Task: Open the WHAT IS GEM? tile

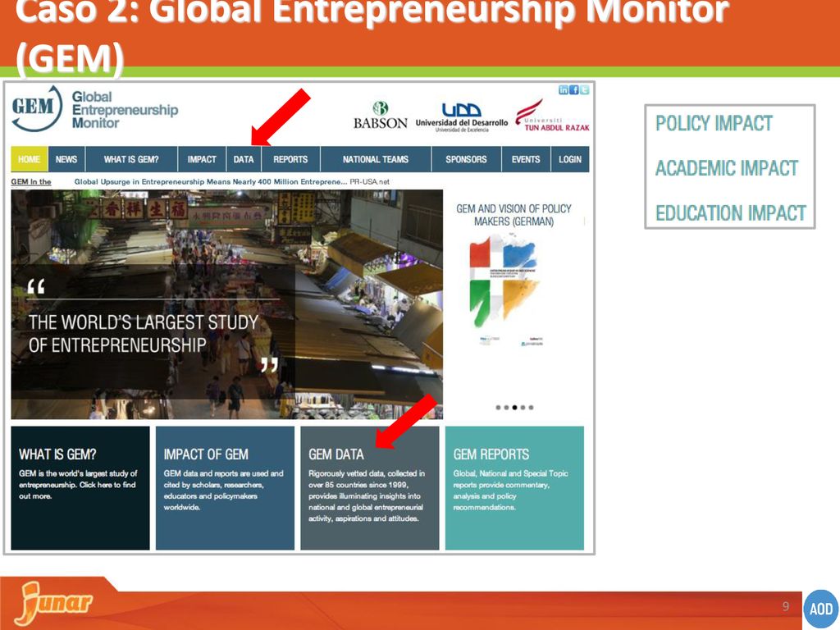Action: (x=80, y=488)
